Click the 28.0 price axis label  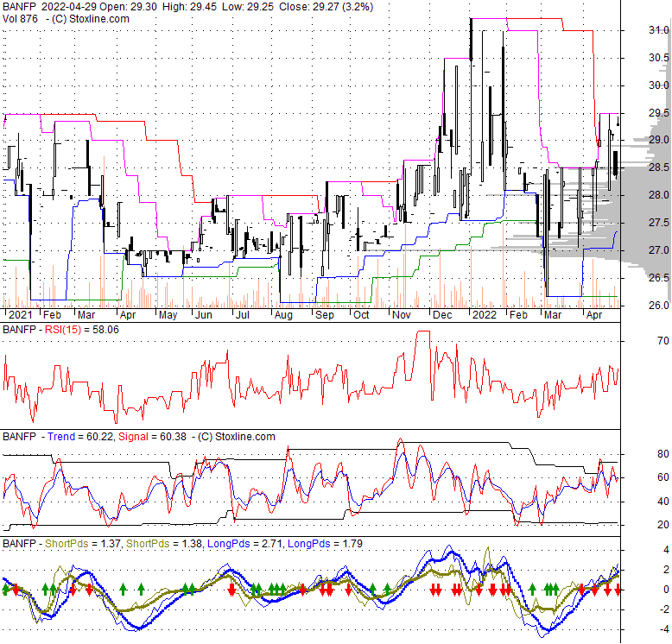pos(659,195)
